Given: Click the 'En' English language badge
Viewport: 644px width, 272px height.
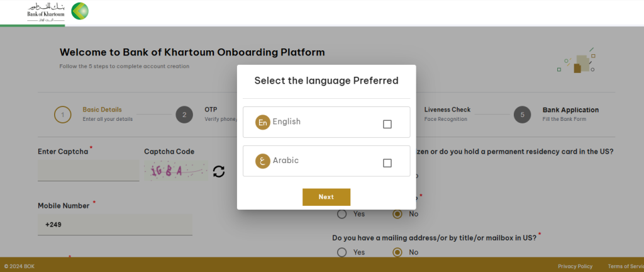Looking at the screenshot, I should point(262,122).
